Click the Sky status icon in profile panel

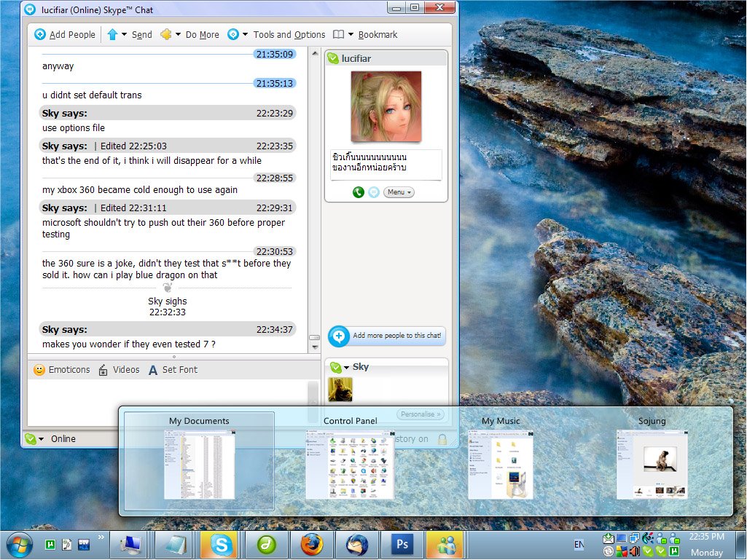click(x=335, y=367)
